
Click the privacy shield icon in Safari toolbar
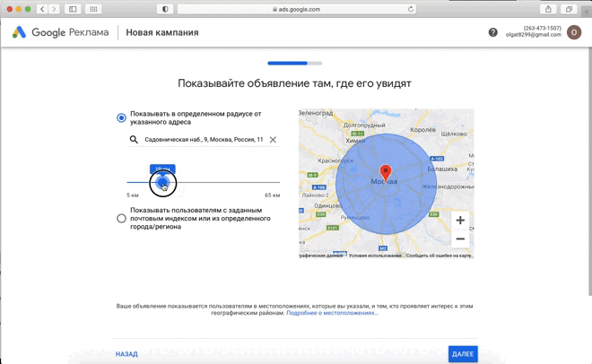165,9
